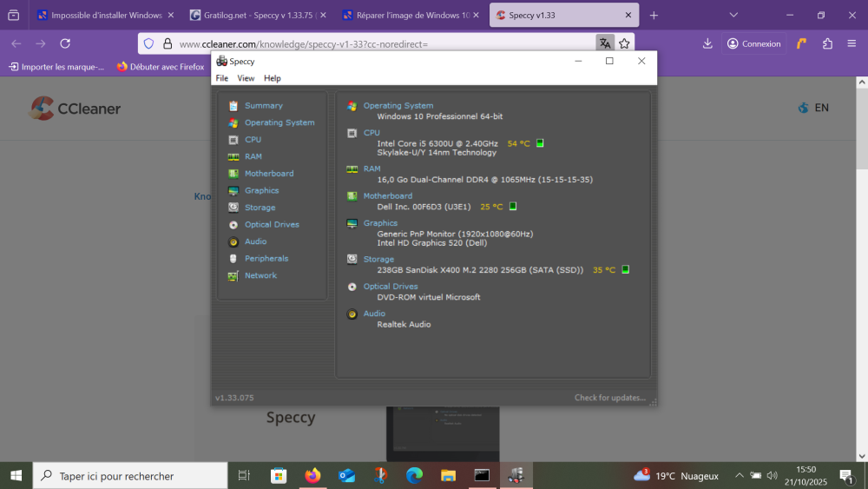Select the Storage sidebar icon
868x489 pixels.
(233, 208)
